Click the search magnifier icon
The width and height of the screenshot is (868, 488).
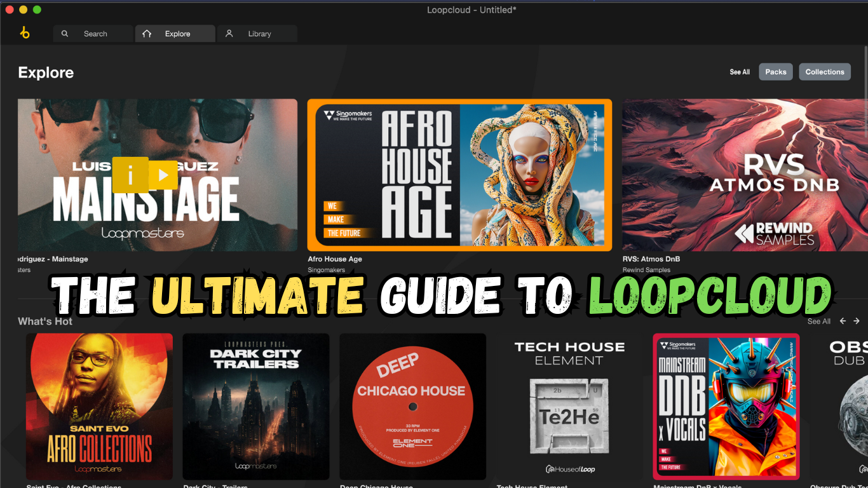[64, 33]
